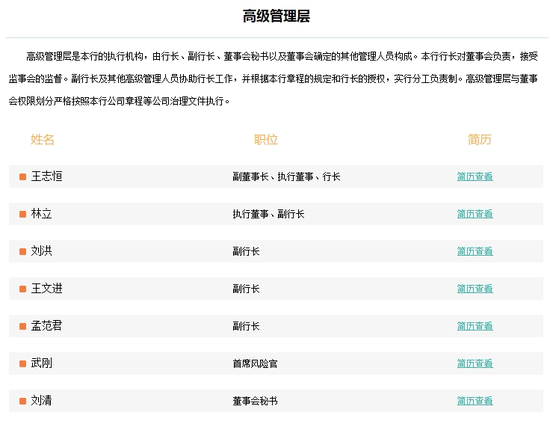Click orange bullet beside 林立
This screenshot has width=550, height=424.
[x=23, y=214]
